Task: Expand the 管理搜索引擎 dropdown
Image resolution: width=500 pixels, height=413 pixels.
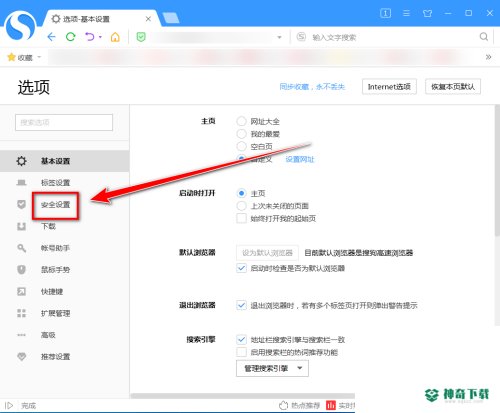Action: point(272,368)
